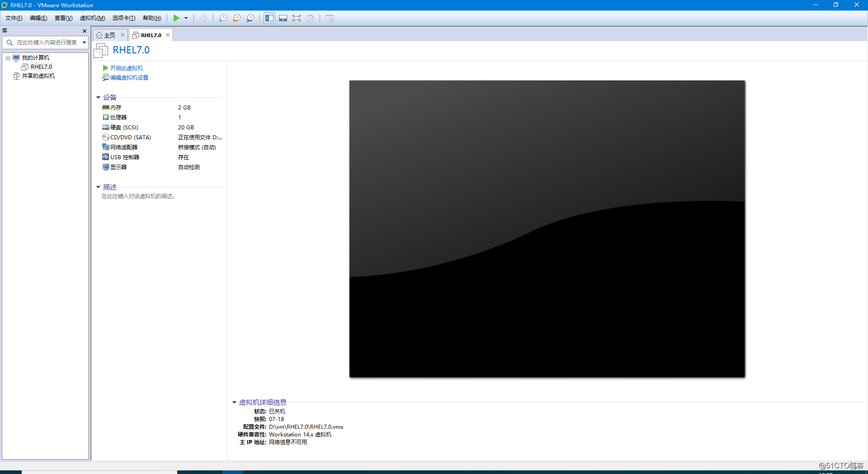The image size is (868, 474).
Task: Click the magnifier icon in the library search
Action: tap(9, 43)
